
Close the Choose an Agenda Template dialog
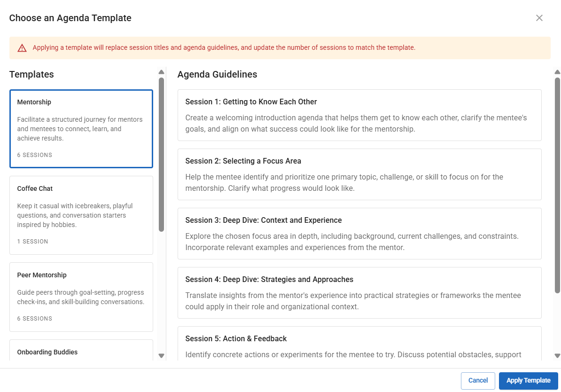[539, 17]
